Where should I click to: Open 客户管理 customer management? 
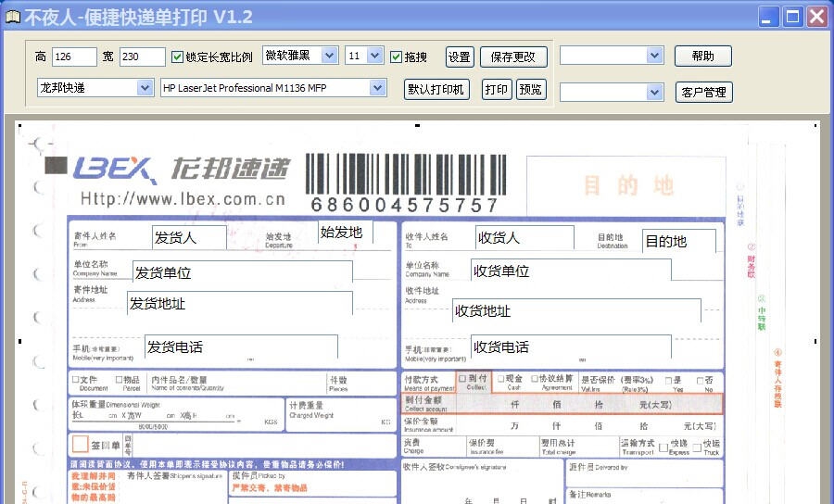point(703,92)
